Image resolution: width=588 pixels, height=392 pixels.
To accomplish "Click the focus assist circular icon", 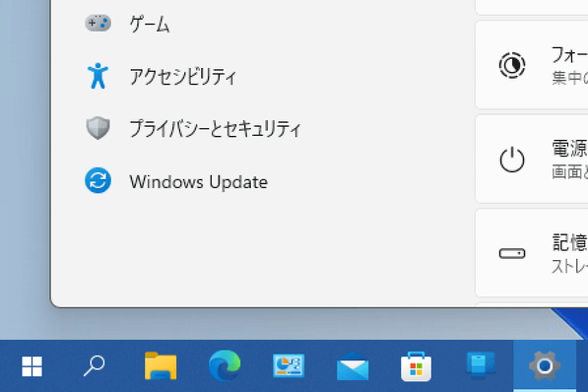I will point(512,65).
